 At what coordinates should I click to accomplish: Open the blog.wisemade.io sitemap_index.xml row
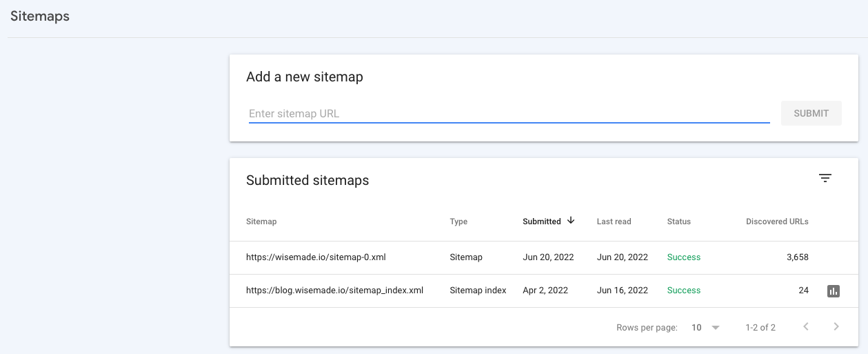[334, 291]
